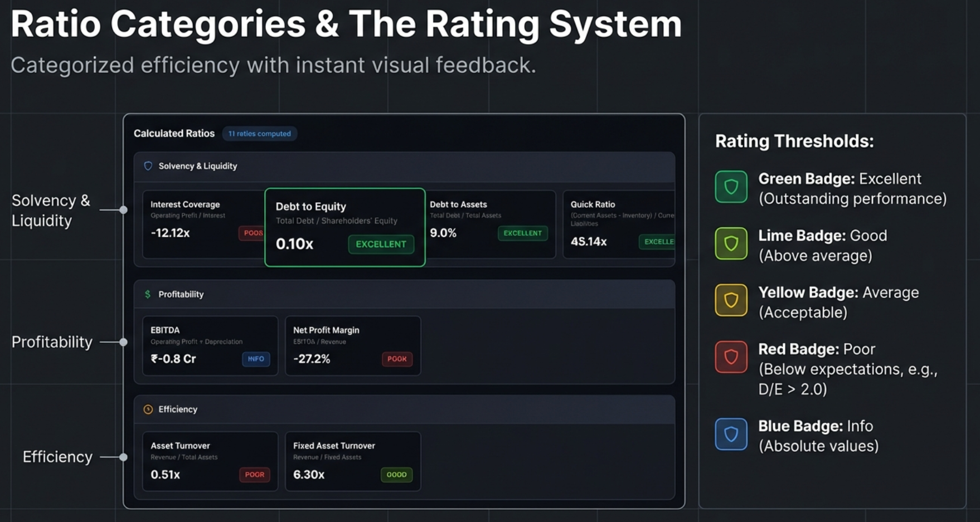
Task: Collapse the Solvency & Liquidity section
Action: tap(405, 166)
